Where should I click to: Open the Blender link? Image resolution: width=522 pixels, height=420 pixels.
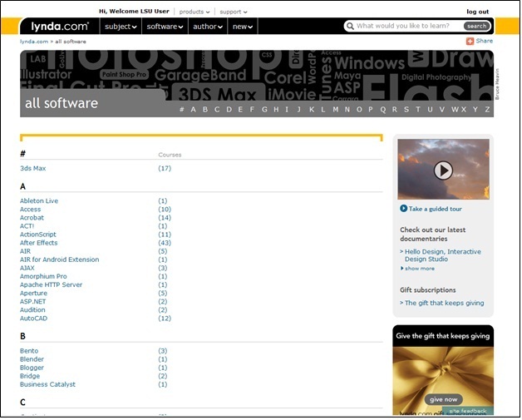[x=32, y=359]
